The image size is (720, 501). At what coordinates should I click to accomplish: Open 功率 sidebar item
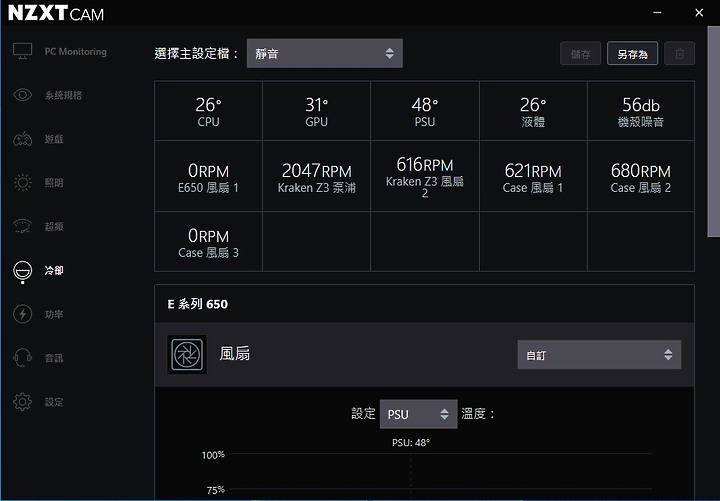tap(54, 314)
